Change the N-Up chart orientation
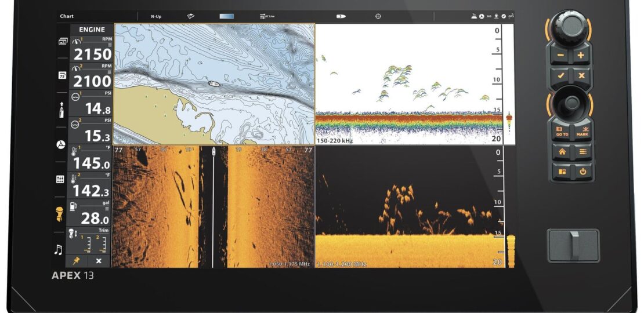The height and width of the screenshot is (313, 644). (156, 16)
